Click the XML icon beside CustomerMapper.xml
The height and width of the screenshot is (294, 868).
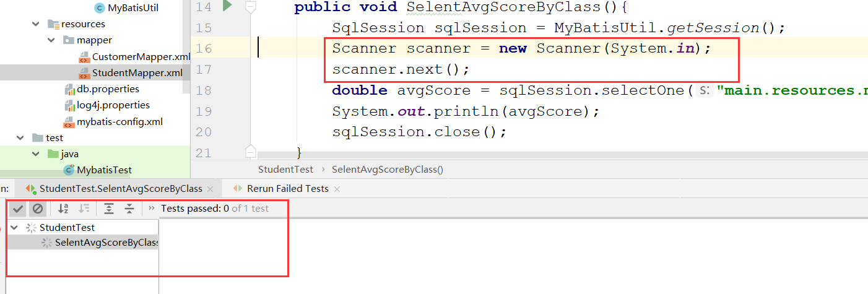[85, 57]
